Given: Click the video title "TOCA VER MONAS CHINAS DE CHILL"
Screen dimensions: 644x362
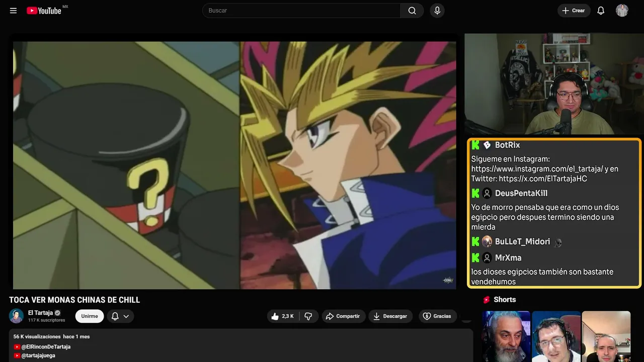Looking at the screenshot, I should point(74,300).
